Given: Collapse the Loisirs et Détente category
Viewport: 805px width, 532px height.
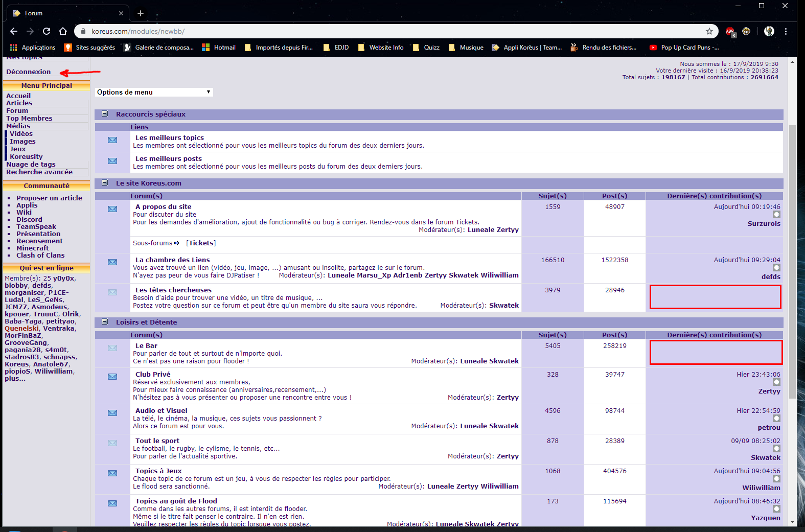Looking at the screenshot, I should point(105,322).
